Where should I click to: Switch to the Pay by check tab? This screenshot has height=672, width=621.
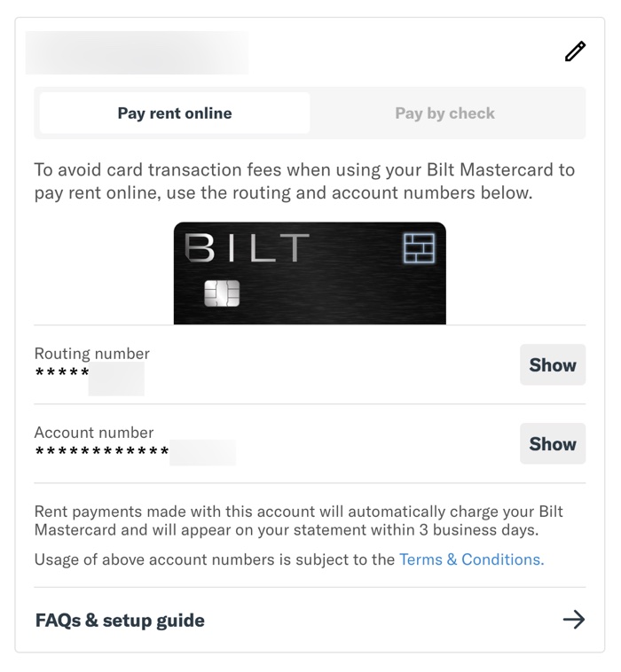pos(444,113)
